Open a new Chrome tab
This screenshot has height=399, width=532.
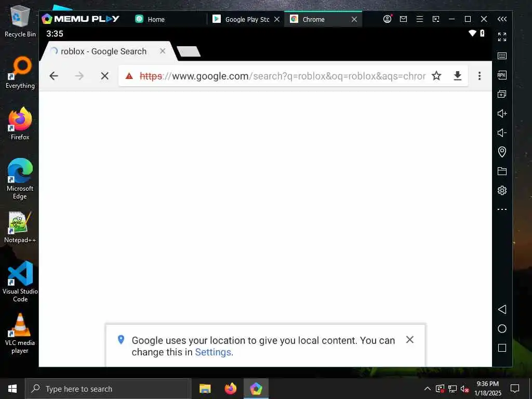pyautogui.click(x=189, y=51)
